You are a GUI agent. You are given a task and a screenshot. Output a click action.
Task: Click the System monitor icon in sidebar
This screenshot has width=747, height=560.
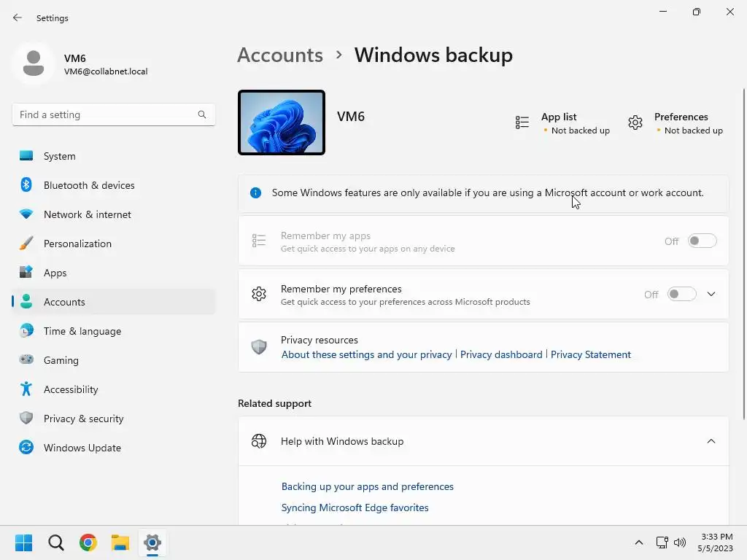pyautogui.click(x=26, y=156)
